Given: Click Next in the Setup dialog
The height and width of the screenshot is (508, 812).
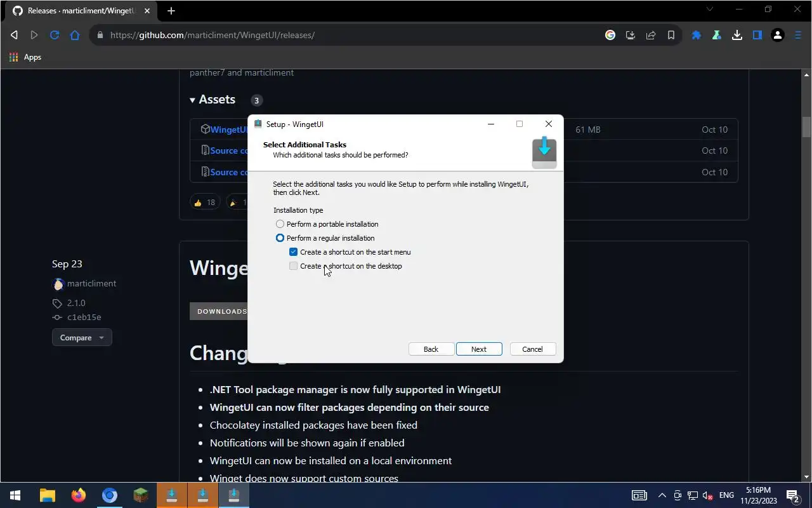Looking at the screenshot, I should (x=479, y=349).
